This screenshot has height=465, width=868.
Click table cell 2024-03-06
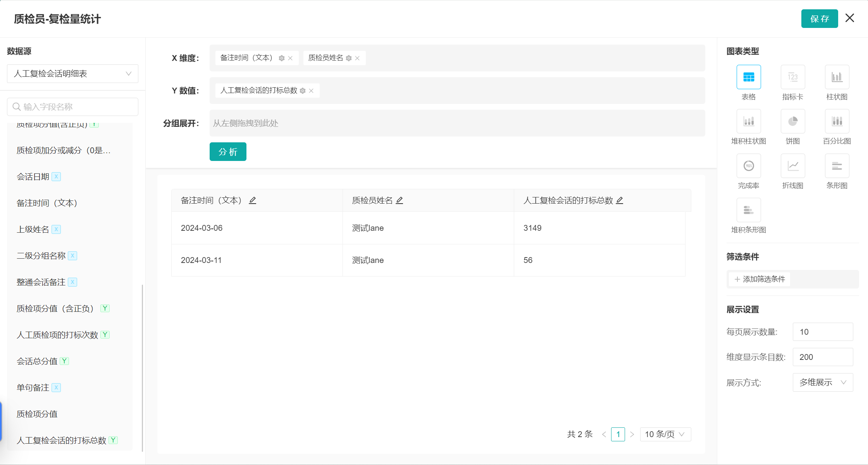(x=257, y=228)
